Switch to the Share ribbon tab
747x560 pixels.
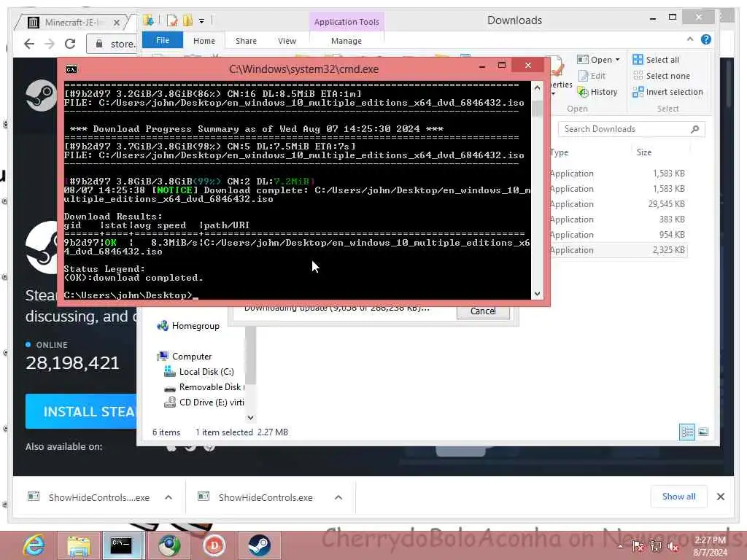tap(246, 41)
